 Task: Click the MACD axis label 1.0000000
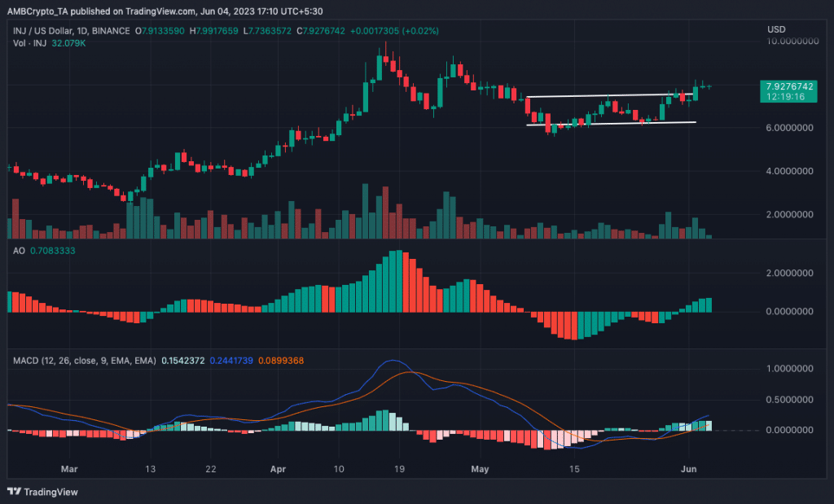pyautogui.click(x=789, y=368)
